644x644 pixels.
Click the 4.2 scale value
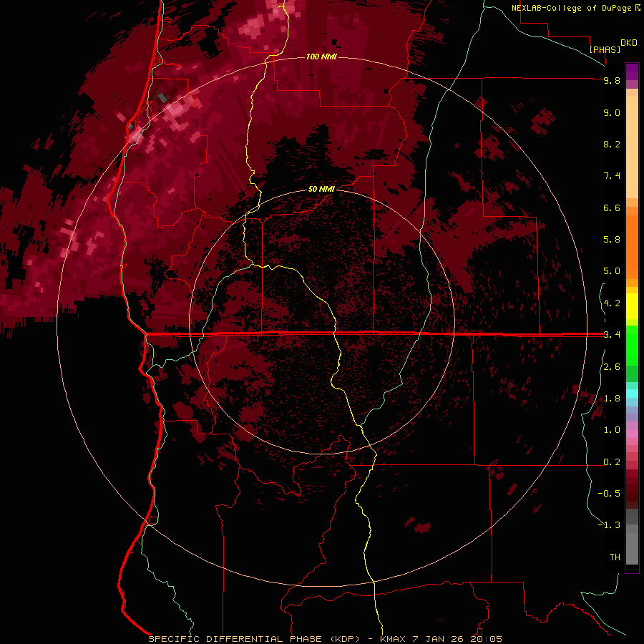pos(612,303)
